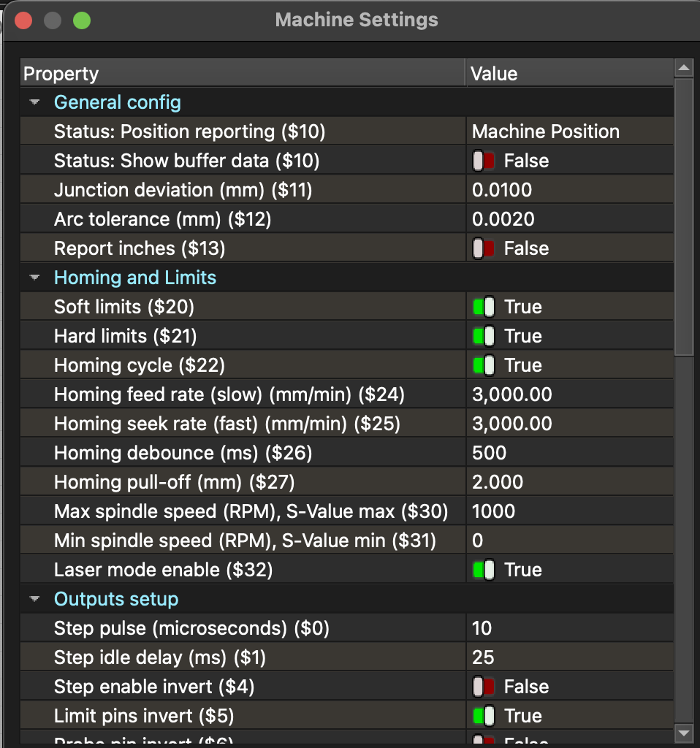Collapse the General config section
Image resolution: width=700 pixels, height=748 pixels.
click(x=34, y=103)
